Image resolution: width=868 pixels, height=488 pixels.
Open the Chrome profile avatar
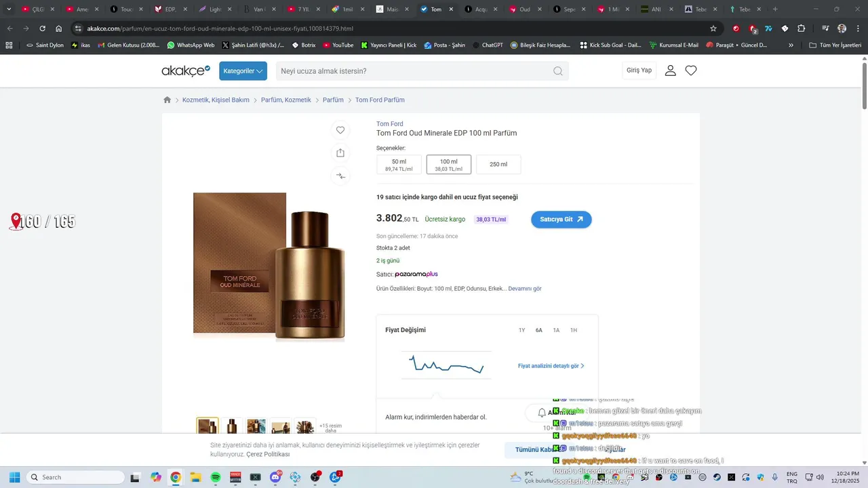(x=842, y=28)
